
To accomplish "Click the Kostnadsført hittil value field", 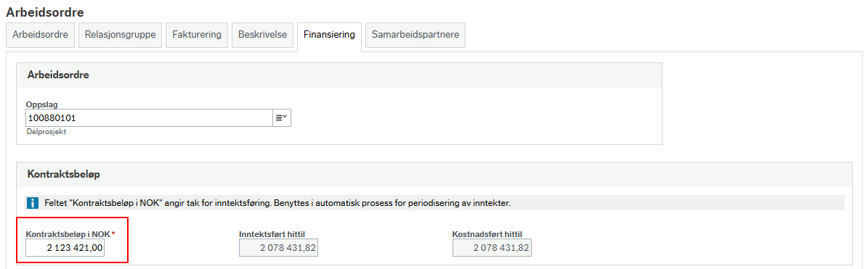I will point(492,248).
